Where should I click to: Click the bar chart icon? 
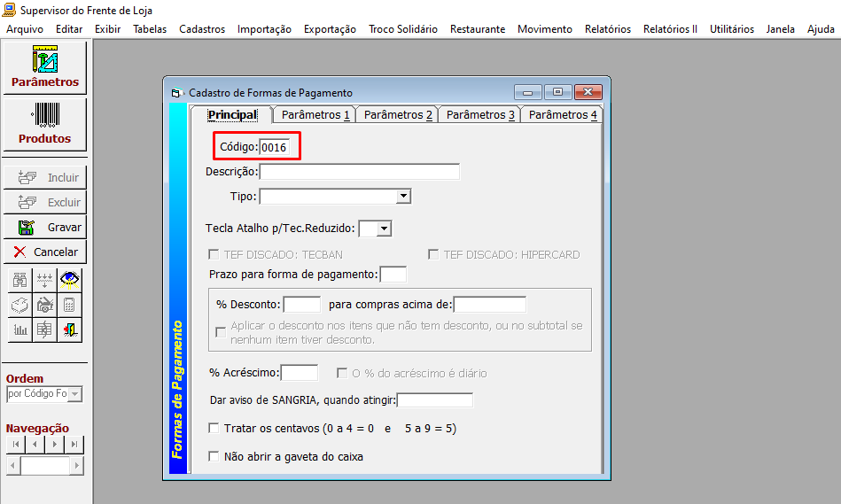click(19, 330)
